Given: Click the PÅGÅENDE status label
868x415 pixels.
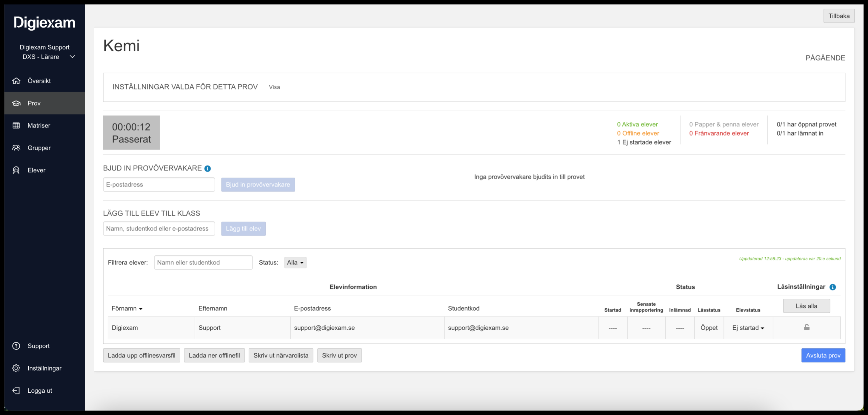Looking at the screenshot, I should click(825, 58).
